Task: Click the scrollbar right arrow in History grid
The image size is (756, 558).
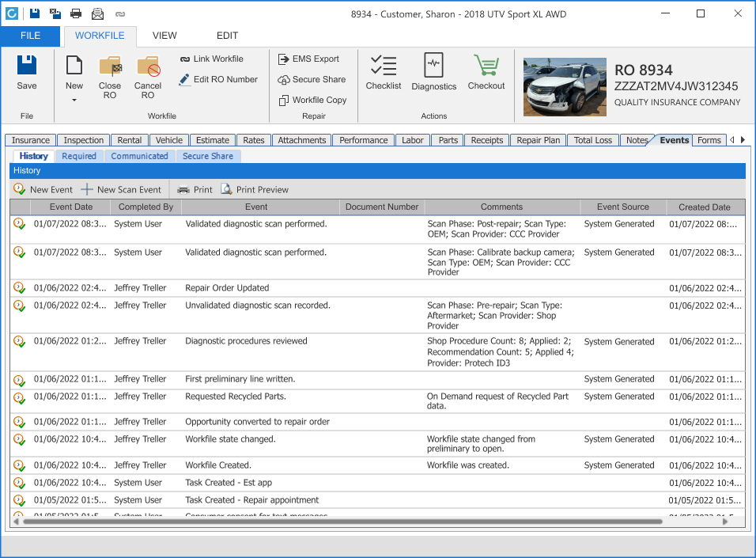Action: tap(724, 522)
